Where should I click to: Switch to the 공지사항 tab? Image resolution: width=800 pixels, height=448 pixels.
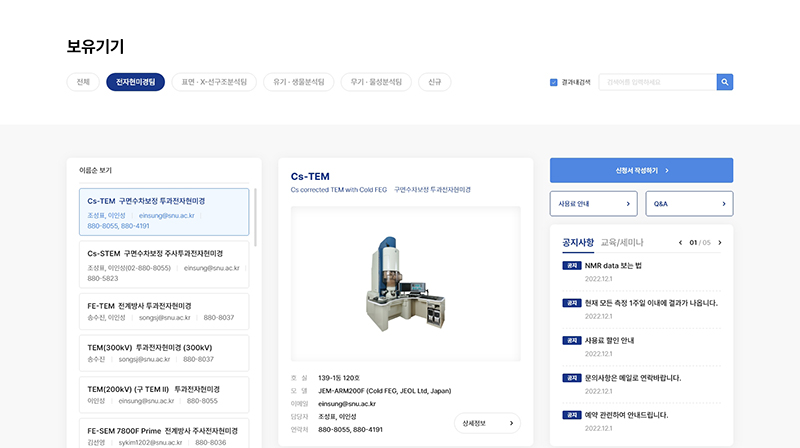pos(578,242)
